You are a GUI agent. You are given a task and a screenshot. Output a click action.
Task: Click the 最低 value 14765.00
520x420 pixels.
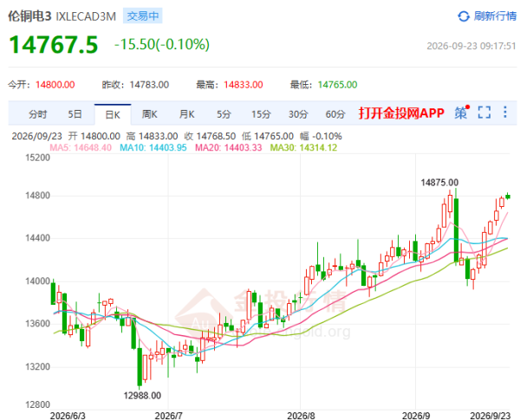(x=337, y=85)
